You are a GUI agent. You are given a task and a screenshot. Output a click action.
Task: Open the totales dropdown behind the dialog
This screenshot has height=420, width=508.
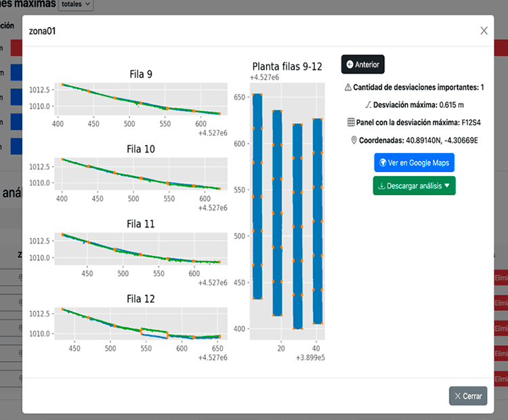[x=75, y=4]
